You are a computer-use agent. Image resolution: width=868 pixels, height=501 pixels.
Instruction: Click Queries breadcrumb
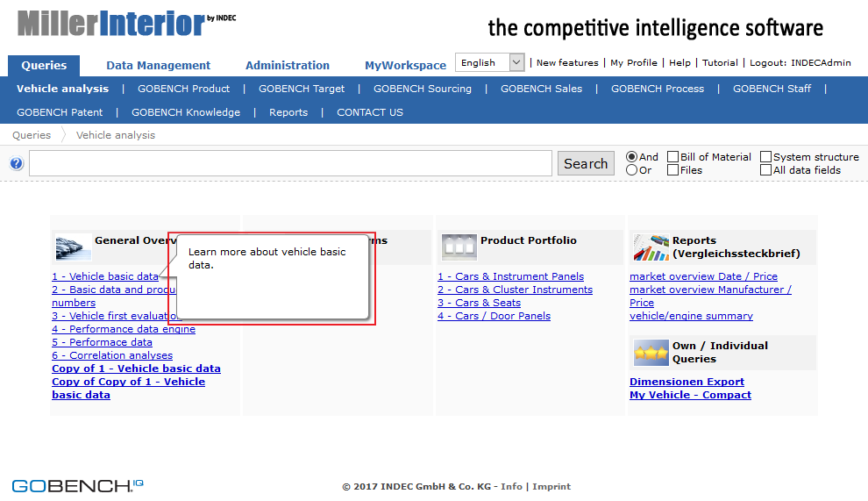32,135
